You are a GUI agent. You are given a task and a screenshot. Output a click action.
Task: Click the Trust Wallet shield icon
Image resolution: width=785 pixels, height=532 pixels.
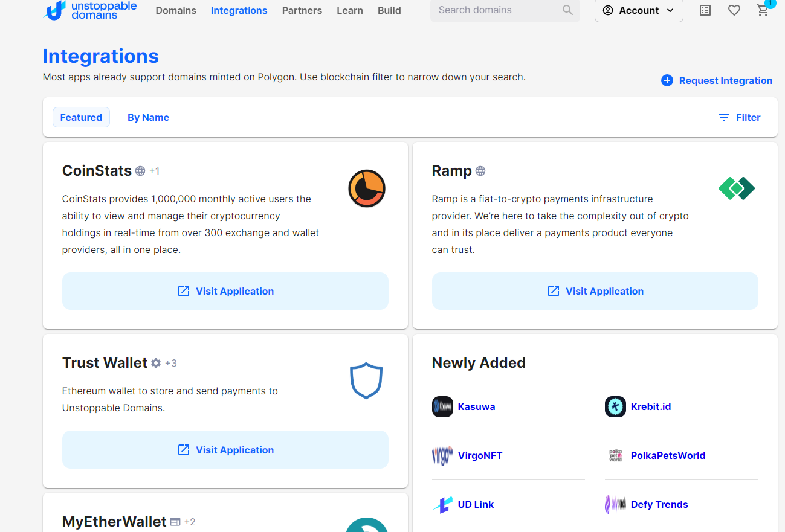(x=366, y=380)
